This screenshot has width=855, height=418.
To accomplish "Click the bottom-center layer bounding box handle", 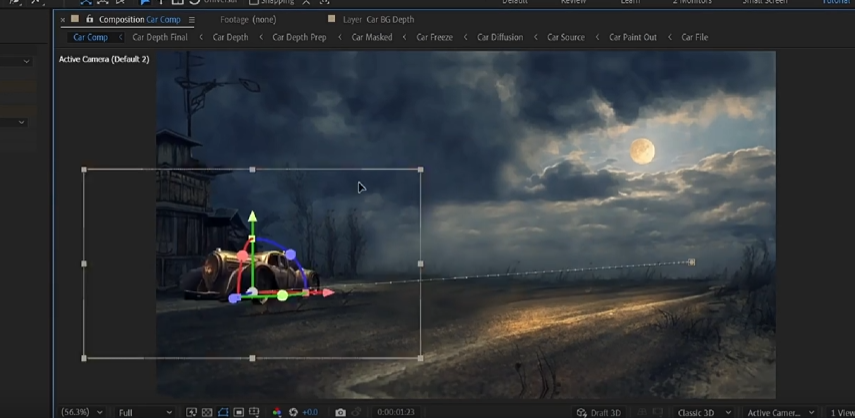I will coord(252,358).
